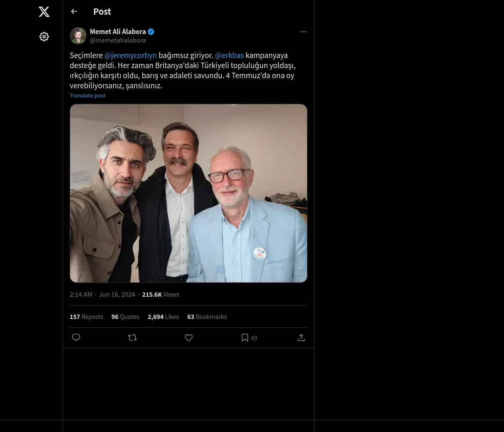Open Memet Ali Alabora's profile avatar
Viewport: 504px width, 432px height.
(78, 36)
